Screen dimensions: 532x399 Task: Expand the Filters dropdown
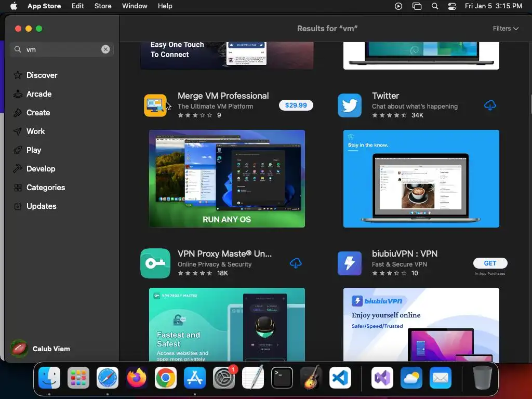click(506, 29)
